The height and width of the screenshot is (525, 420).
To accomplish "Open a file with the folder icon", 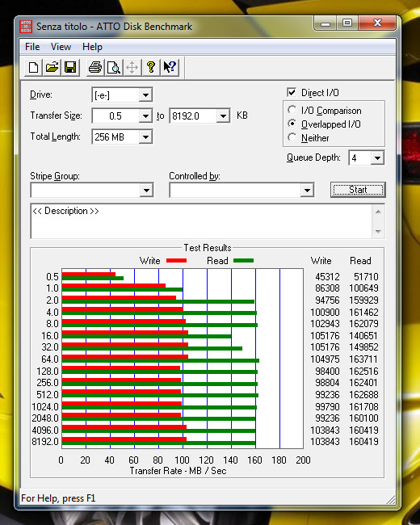I will click(52, 67).
